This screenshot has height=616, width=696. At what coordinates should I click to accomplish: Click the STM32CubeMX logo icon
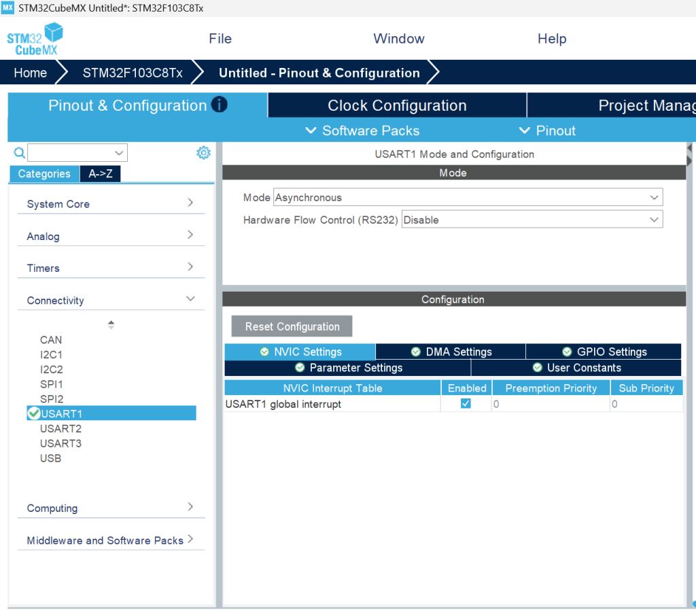(35, 39)
